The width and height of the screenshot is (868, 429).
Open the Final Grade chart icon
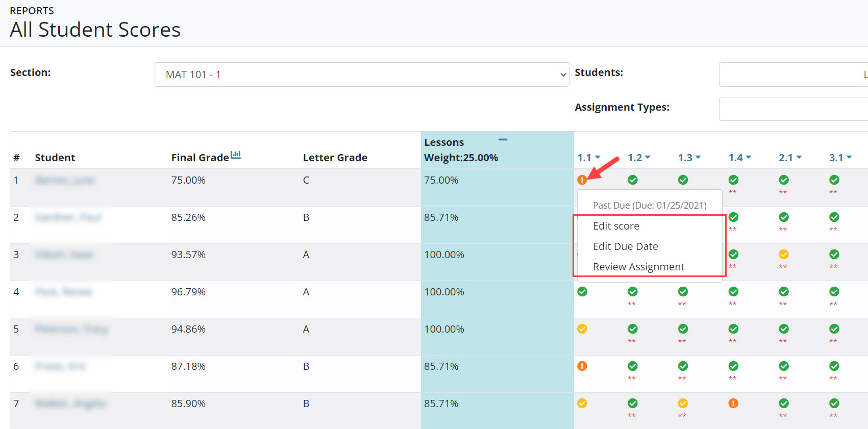click(236, 155)
